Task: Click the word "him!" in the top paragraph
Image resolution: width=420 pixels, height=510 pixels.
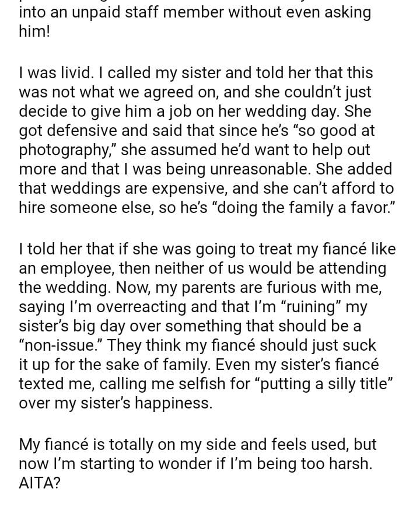Action: [34, 31]
